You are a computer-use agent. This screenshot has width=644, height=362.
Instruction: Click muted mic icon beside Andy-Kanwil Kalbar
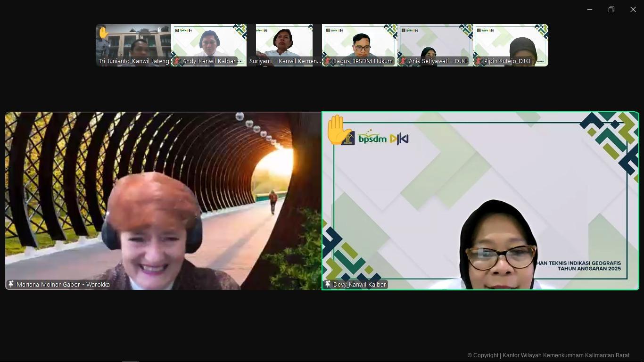(x=177, y=61)
